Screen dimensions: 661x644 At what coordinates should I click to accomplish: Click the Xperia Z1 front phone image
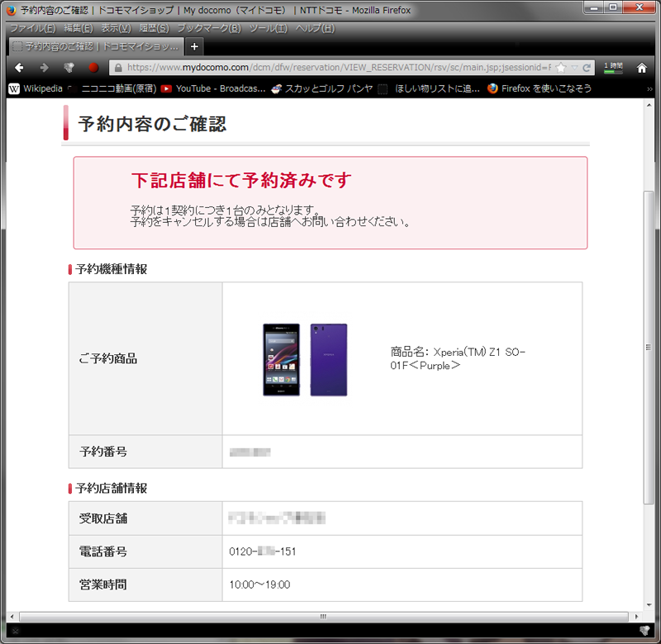(x=281, y=360)
